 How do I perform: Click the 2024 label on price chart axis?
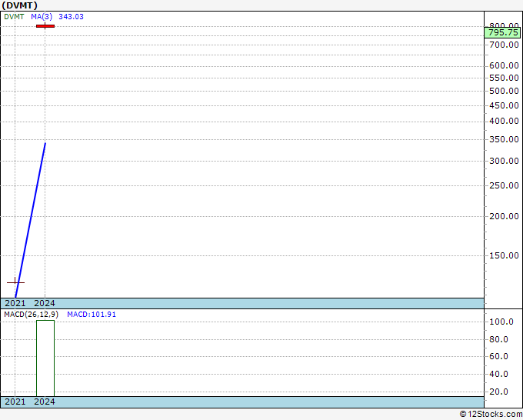click(x=45, y=303)
